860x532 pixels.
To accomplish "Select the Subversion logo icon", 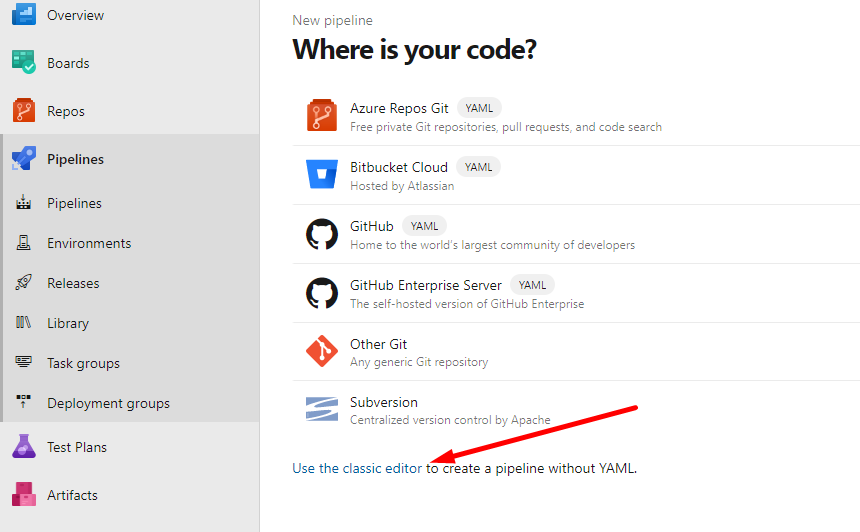I will pos(322,409).
